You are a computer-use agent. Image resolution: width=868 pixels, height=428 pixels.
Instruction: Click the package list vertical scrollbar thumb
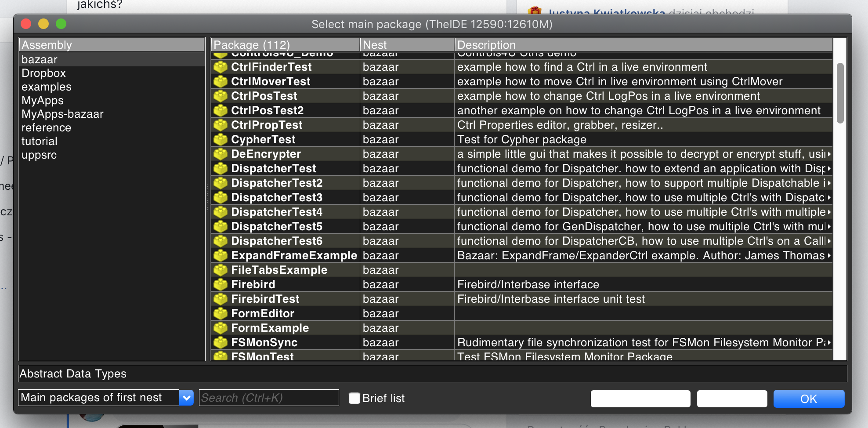[x=840, y=93]
